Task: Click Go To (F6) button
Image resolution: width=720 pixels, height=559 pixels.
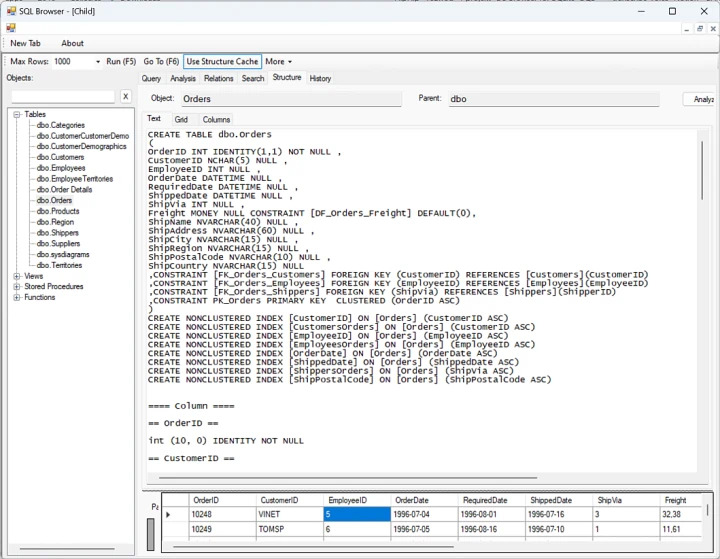Action: pyautogui.click(x=161, y=62)
